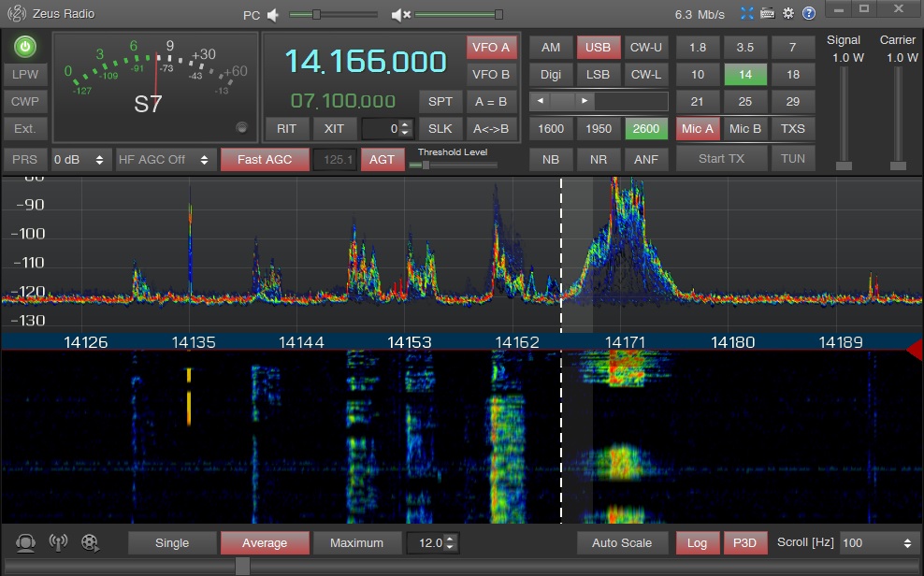The image size is (924, 576).
Task: Click the Start TX button
Action: point(721,159)
